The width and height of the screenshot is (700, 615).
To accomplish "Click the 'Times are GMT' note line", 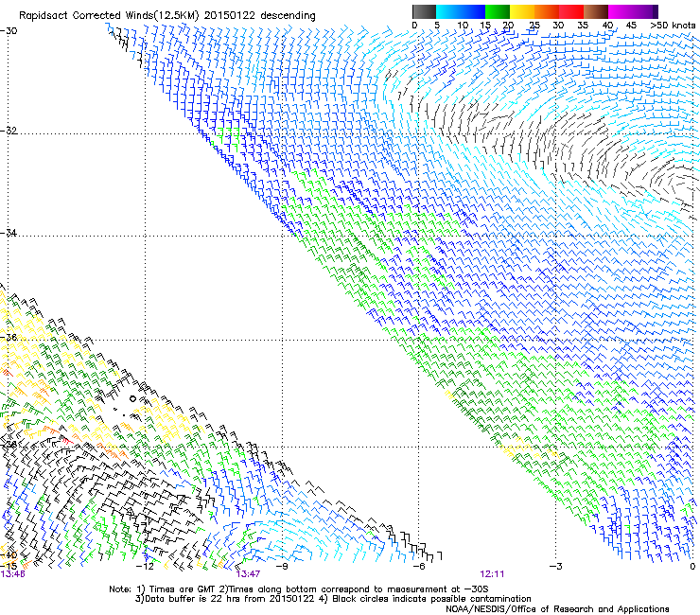I will click(x=299, y=589).
